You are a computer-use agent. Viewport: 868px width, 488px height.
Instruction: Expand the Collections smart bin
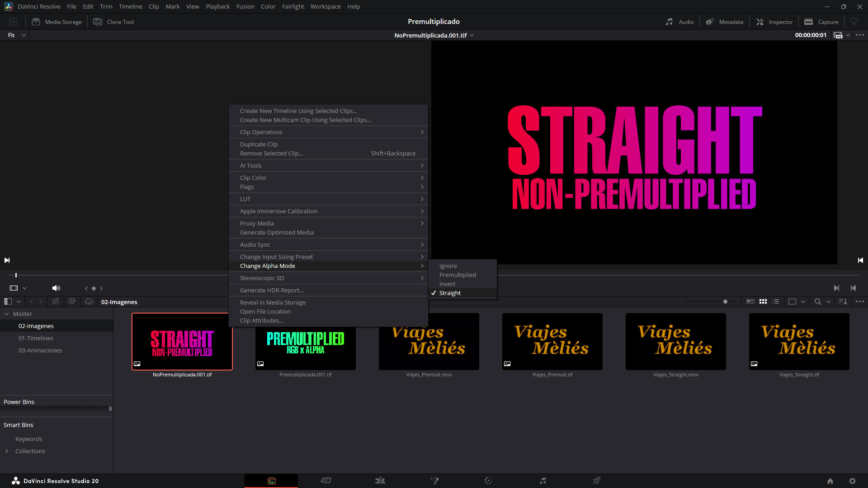point(7,451)
